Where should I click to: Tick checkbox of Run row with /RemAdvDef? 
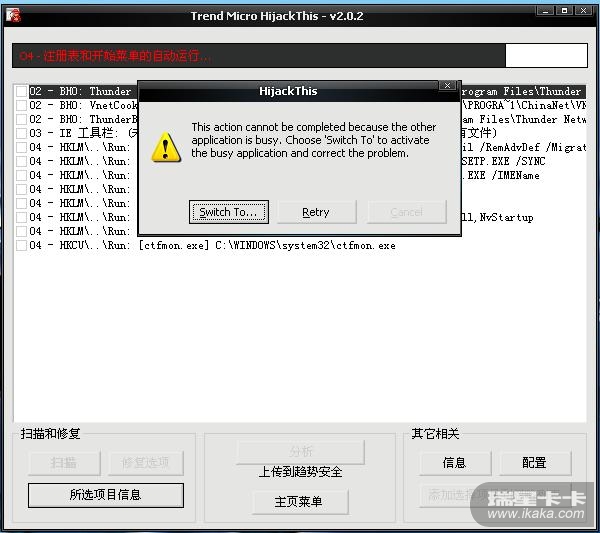click(x=21, y=147)
